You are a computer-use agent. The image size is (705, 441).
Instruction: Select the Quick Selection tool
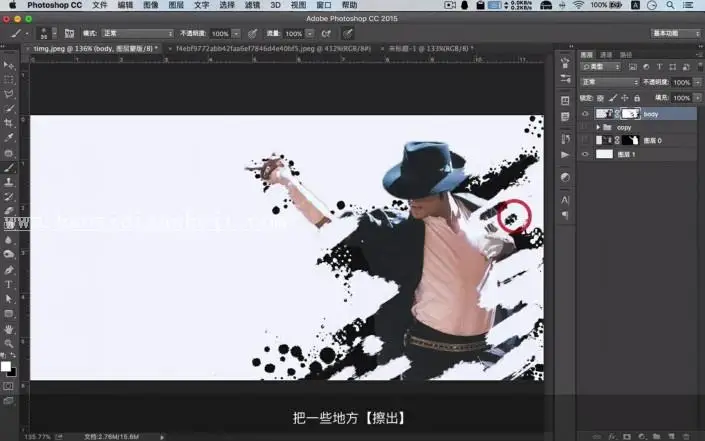[9, 109]
